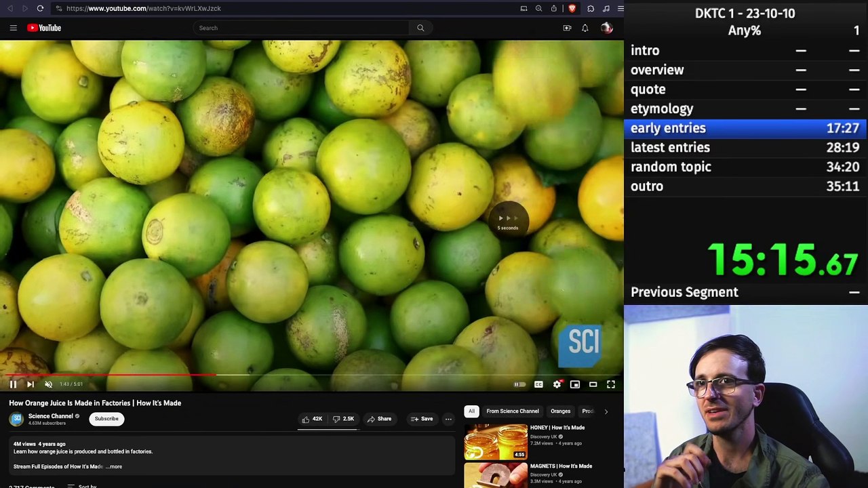The height and width of the screenshot is (488, 868).
Task: Open the more actions ellipsis menu
Action: (x=448, y=419)
